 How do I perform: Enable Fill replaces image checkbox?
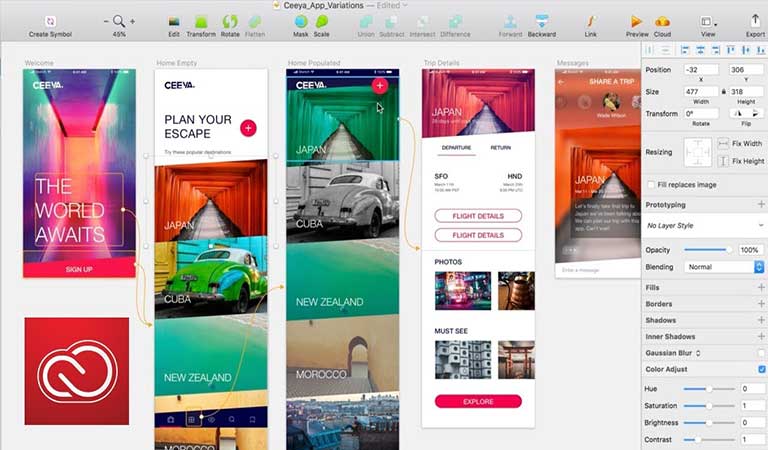pyautogui.click(x=651, y=185)
